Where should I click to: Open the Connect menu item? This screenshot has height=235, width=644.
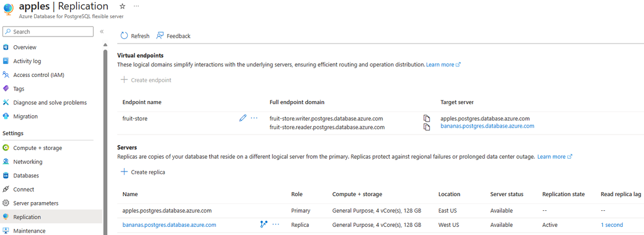[24, 190]
